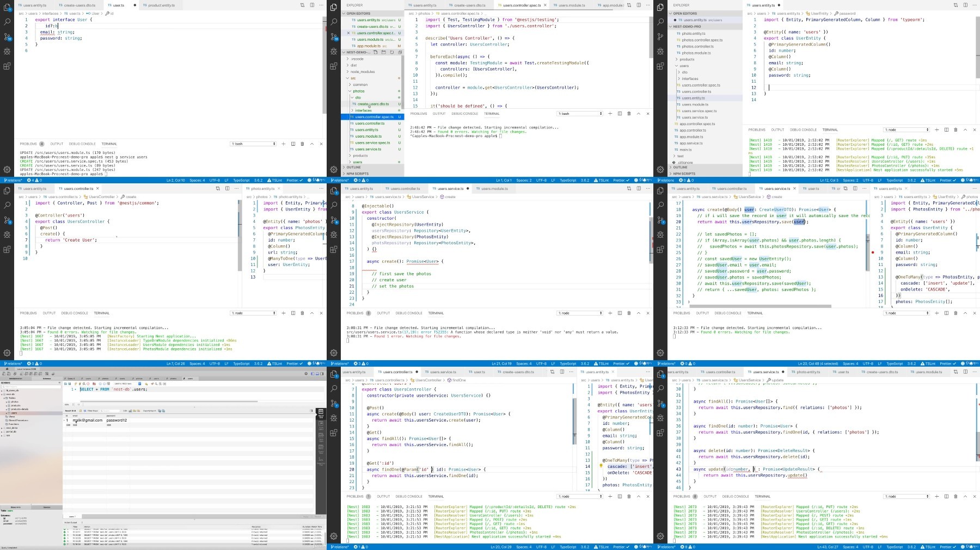Click New Folder icon in NEST-DEMO explorer header
This screenshot has height=550, width=980.
click(x=383, y=52)
